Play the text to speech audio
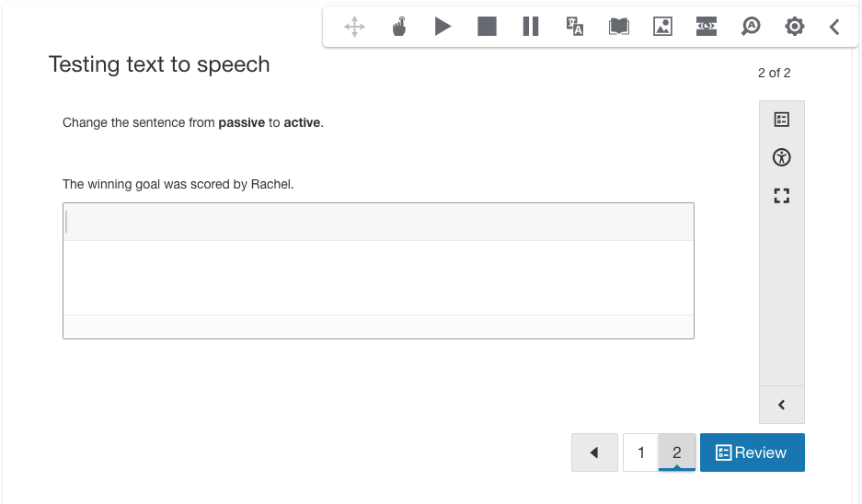 point(442,27)
